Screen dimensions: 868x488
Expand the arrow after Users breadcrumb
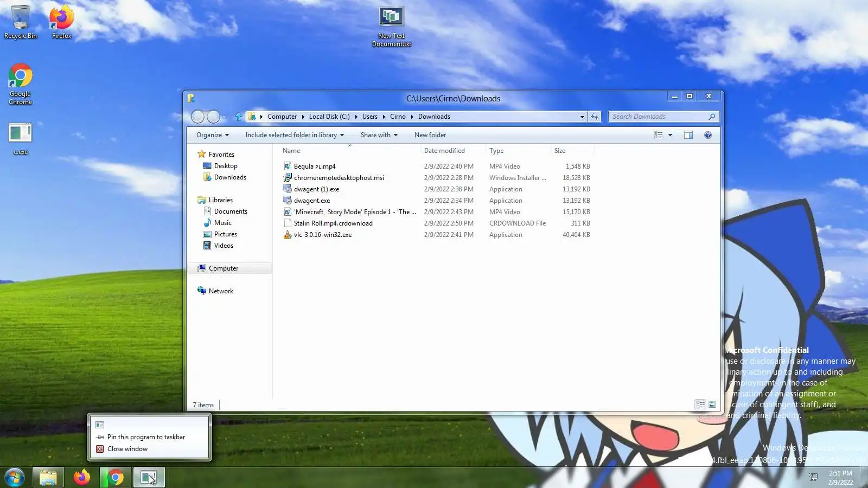(x=384, y=117)
